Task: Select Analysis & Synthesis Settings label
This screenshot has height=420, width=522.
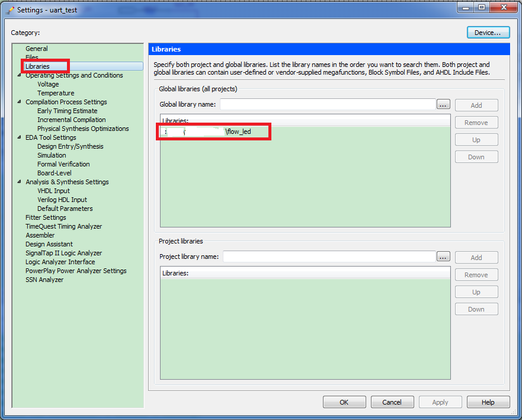Action: [67, 182]
